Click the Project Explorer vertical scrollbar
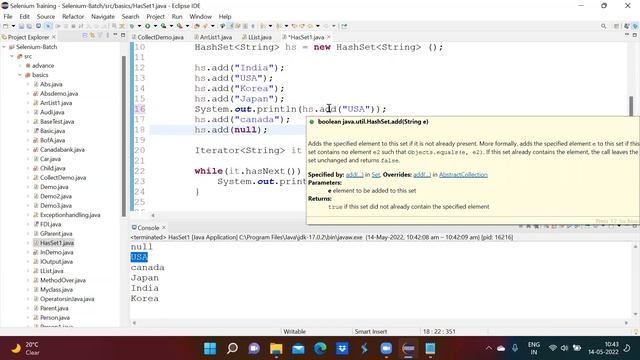The width and height of the screenshot is (640, 360). click(x=123, y=135)
